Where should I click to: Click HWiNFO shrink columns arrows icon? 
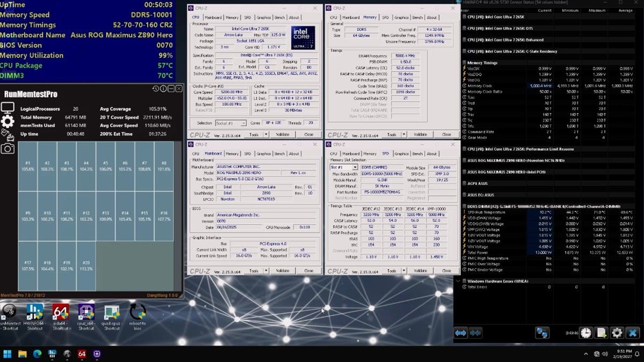(x=475, y=333)
